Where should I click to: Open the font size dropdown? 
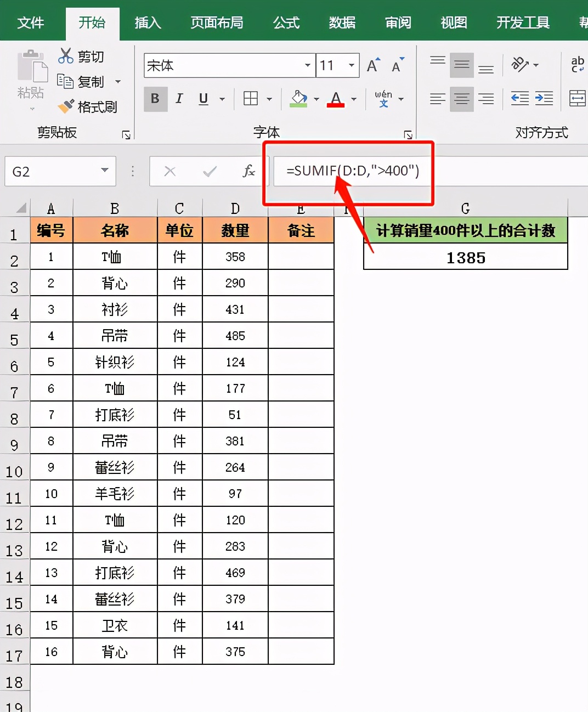(x=350, y=65)
